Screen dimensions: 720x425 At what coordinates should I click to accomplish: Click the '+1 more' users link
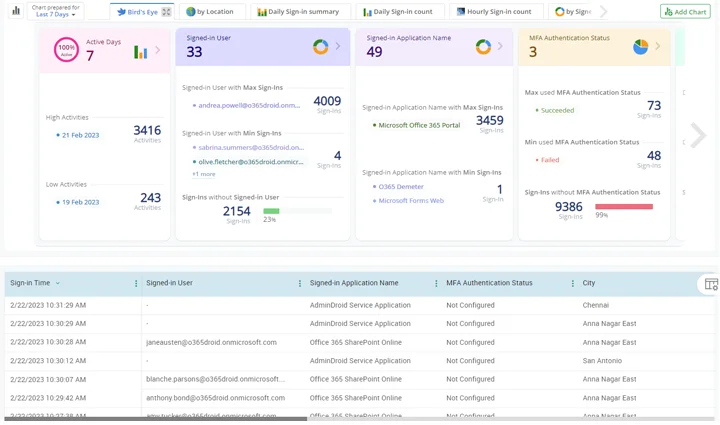click(x=204, y=174)
